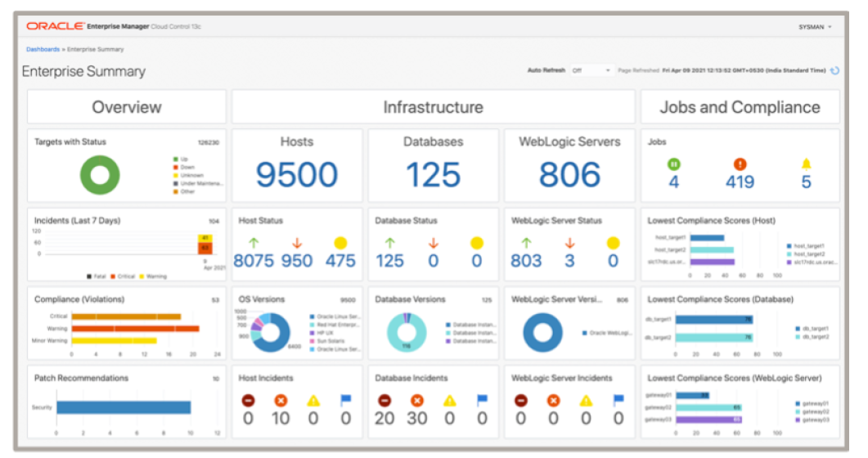Click the Host Status yellow unknown icon

click(340, 243)
